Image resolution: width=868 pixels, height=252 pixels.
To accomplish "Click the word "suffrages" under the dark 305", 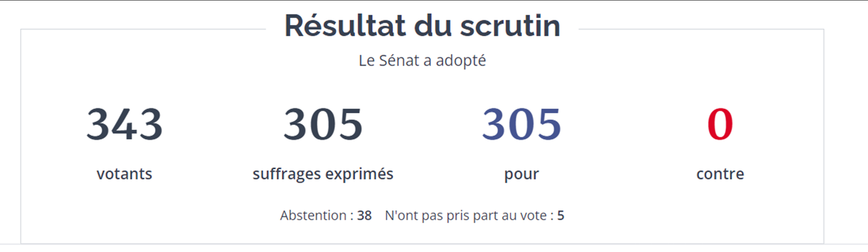I will point(287,174).
